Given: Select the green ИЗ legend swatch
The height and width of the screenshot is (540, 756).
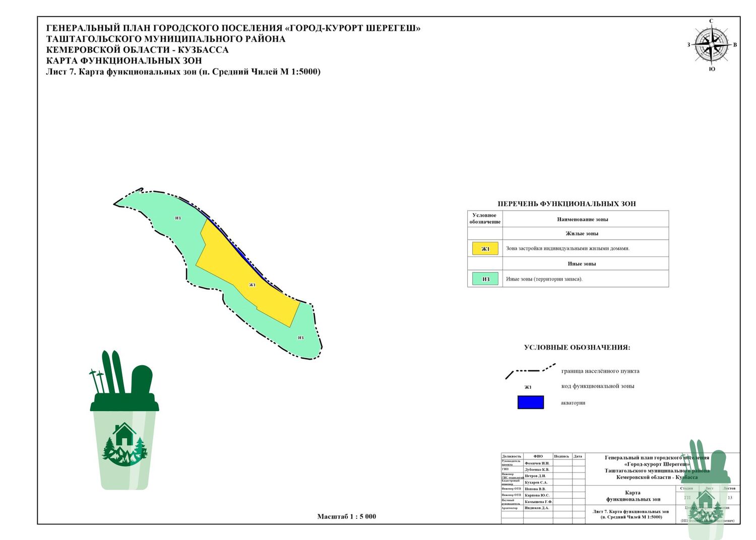Looking at the screenshot, I should click(485, 279).
